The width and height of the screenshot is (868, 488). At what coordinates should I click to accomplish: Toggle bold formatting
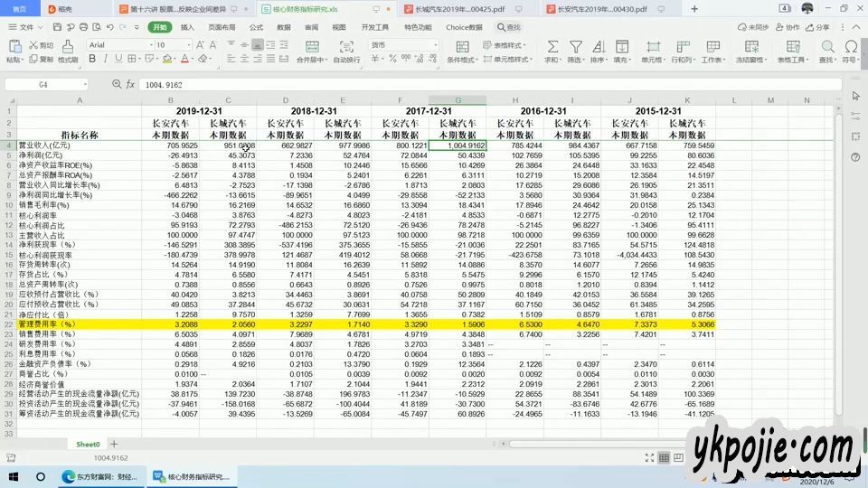tap(91, 61)
